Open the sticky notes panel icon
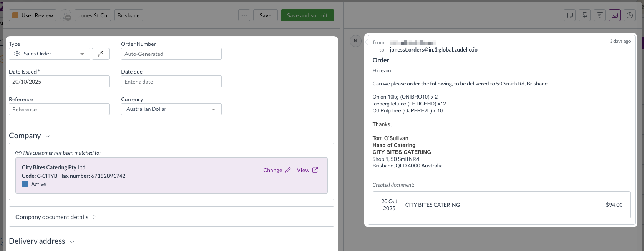Viewport: 644px width, 251px height. point(569,15)
